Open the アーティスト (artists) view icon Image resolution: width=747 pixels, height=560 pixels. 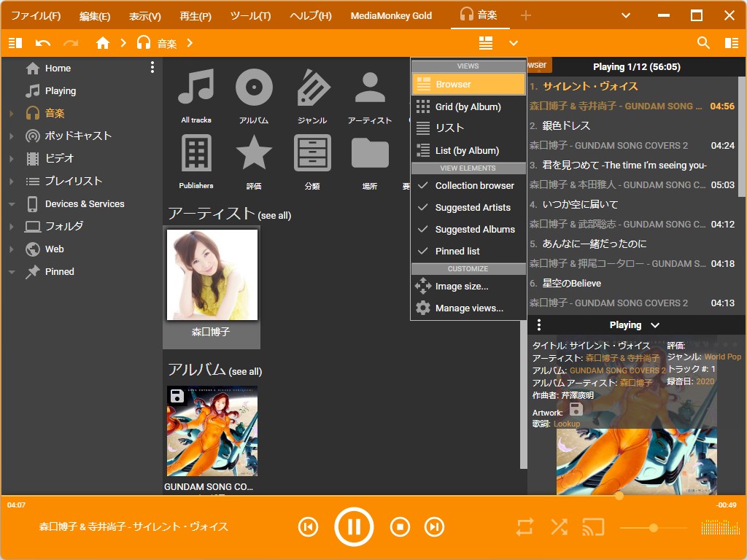(370, 87)
